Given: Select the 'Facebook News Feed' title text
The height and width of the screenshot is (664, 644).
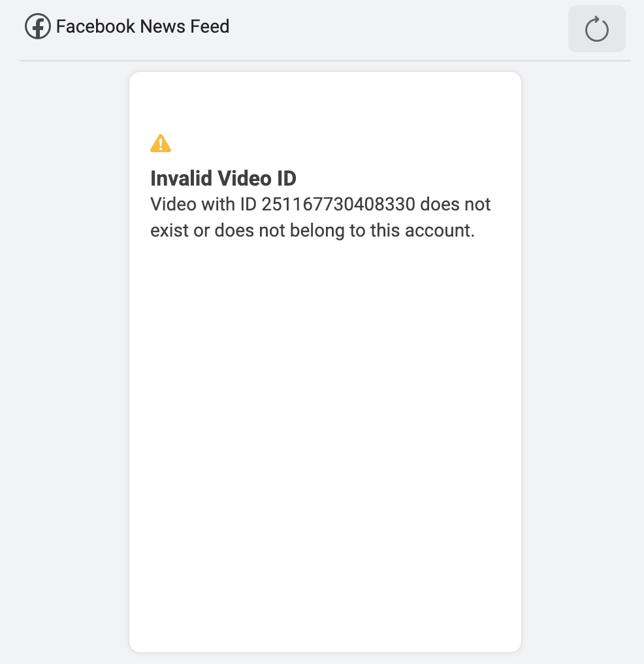Looking at the screenshot, I should [142, 26].
